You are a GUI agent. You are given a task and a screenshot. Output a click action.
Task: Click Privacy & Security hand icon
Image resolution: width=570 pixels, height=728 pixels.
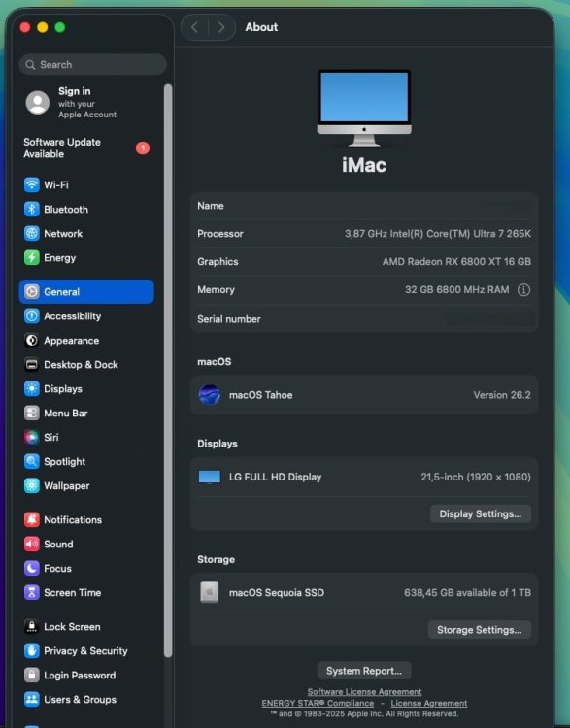pyautogui.click(x=32, y=650)
